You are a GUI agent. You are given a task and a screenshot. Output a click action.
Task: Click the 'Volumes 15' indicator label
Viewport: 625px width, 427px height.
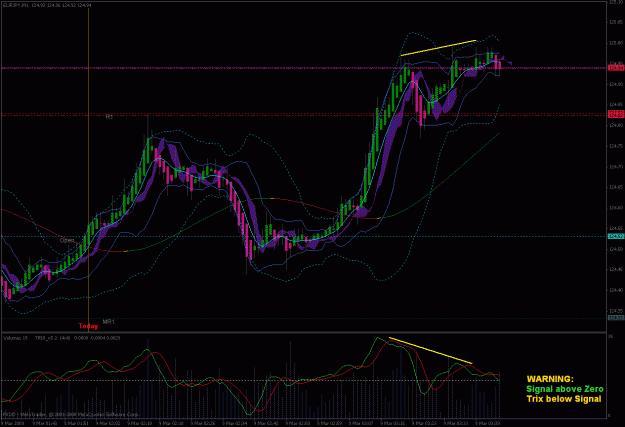click(15, 338)
